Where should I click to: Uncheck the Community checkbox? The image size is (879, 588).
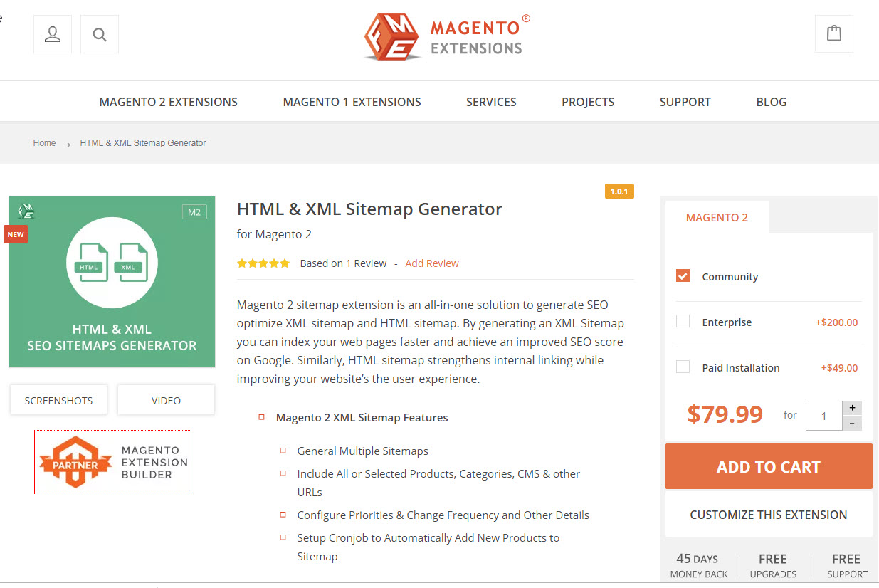[x=683, y=275]
